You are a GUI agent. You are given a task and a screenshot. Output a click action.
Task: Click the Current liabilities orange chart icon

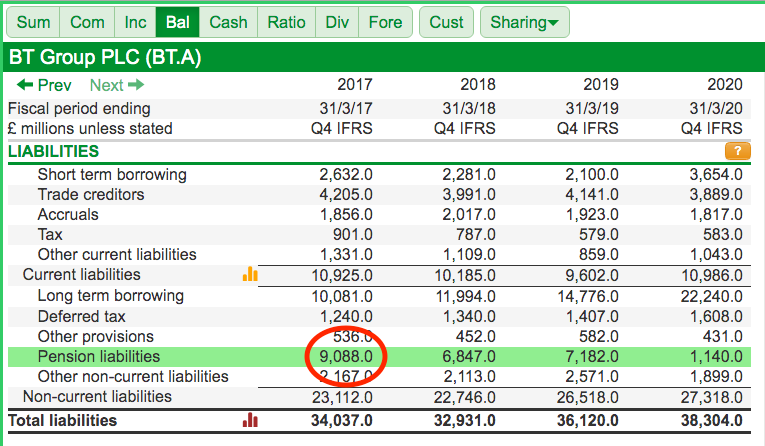[250, 274]
